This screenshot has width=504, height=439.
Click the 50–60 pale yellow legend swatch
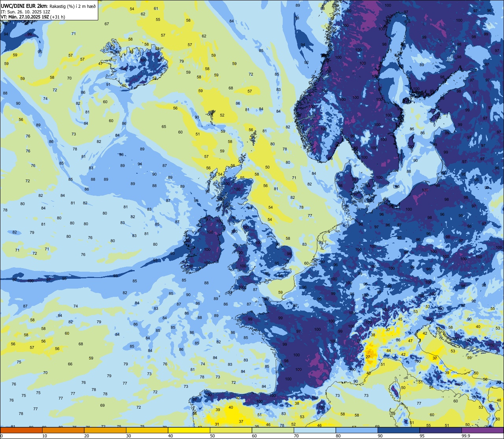pyautogui.click(x=231, y=430)
